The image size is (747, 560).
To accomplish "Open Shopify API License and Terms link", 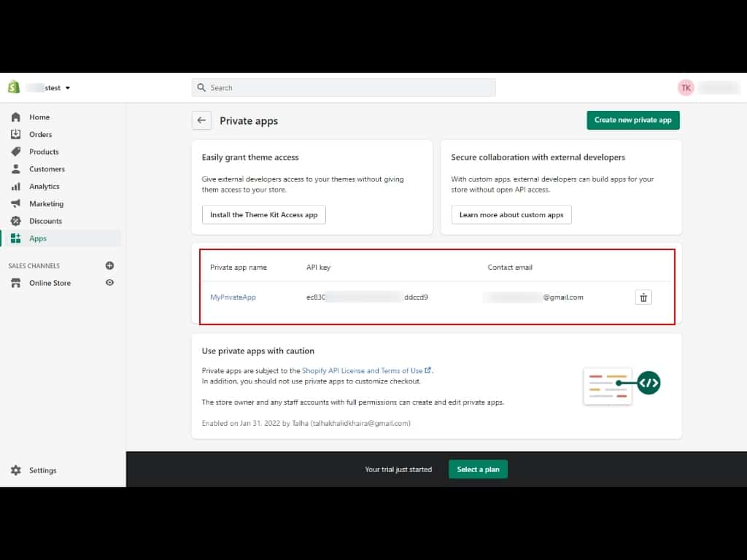I will (x=362, y=370).
